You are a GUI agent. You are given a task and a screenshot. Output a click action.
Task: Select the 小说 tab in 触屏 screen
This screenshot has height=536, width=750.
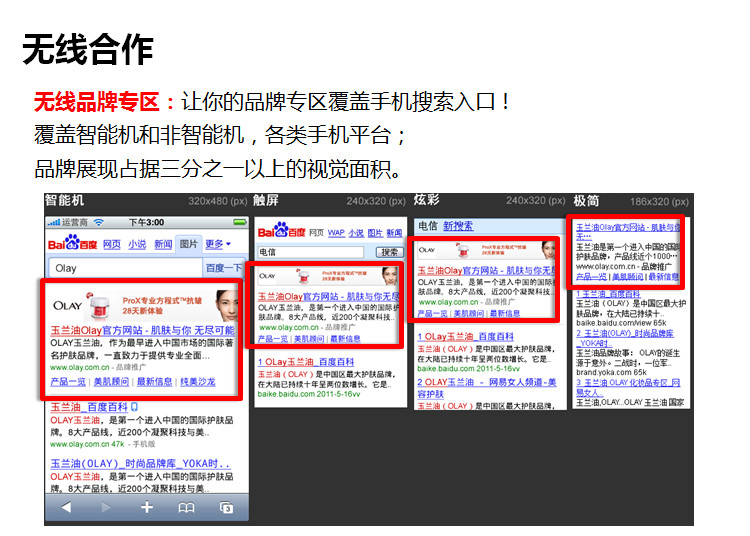pyautogui.click(x=356, y=233)
